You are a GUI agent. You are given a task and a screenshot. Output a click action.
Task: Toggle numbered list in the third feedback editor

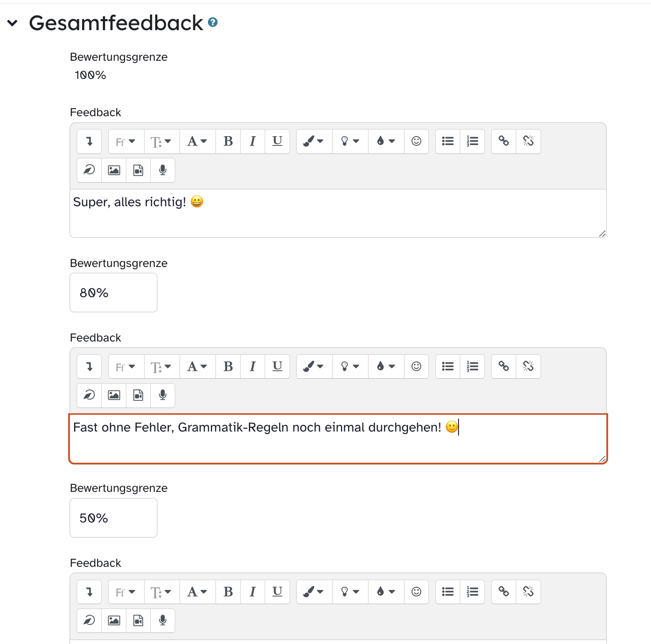click(x=472, y=592)
